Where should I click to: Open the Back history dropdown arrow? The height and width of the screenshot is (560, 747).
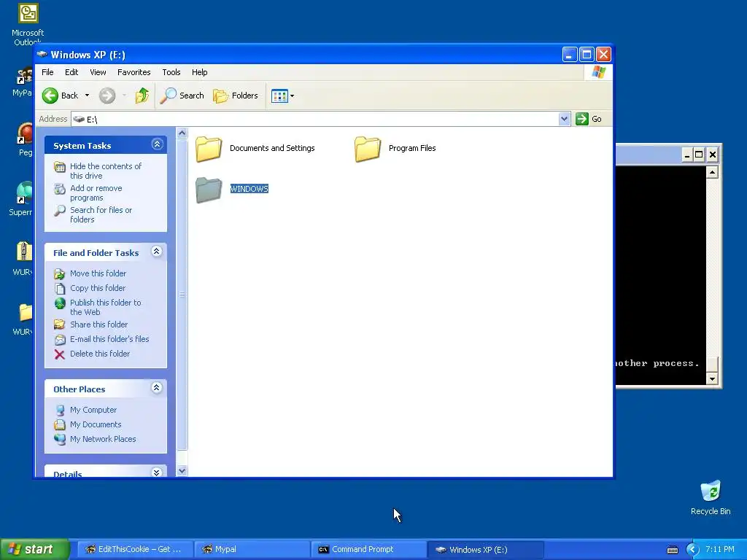[x=88, y=96]
